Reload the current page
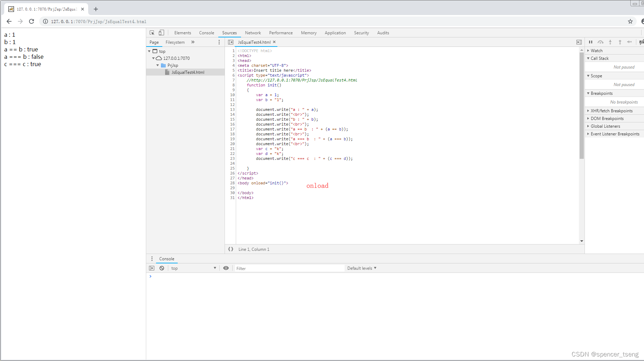 [x=31, y=21]
